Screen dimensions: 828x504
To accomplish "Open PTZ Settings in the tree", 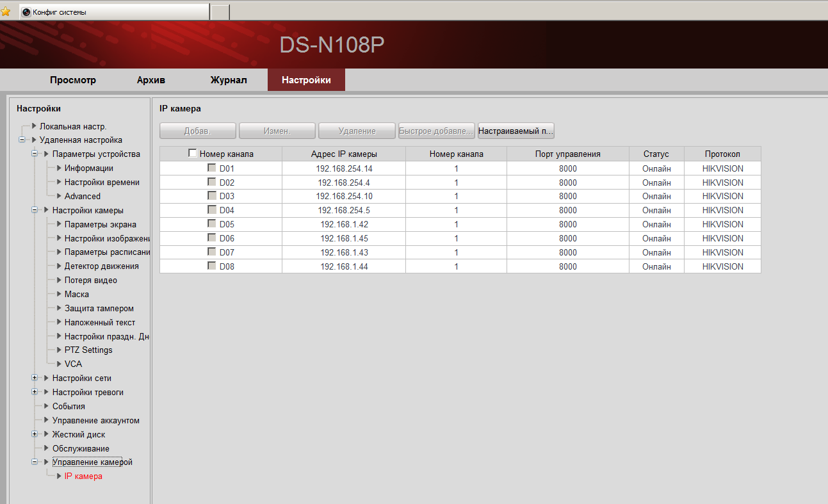I will [88, 350].
